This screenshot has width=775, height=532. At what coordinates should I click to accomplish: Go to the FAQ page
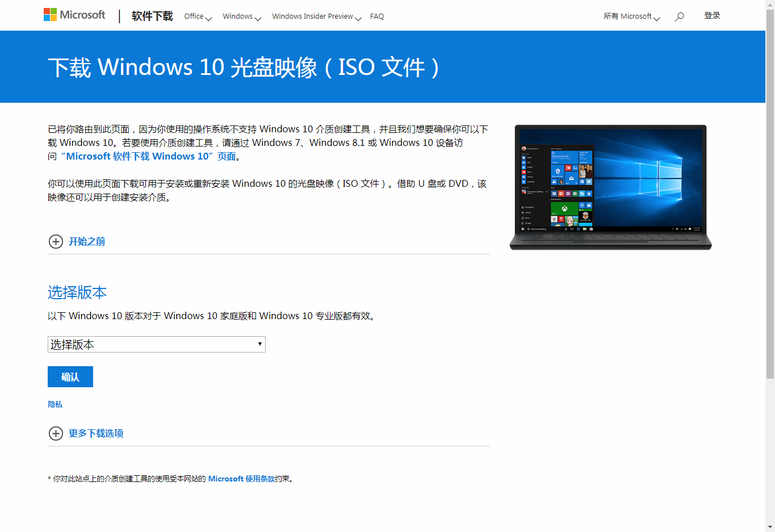tap(377, 16)
